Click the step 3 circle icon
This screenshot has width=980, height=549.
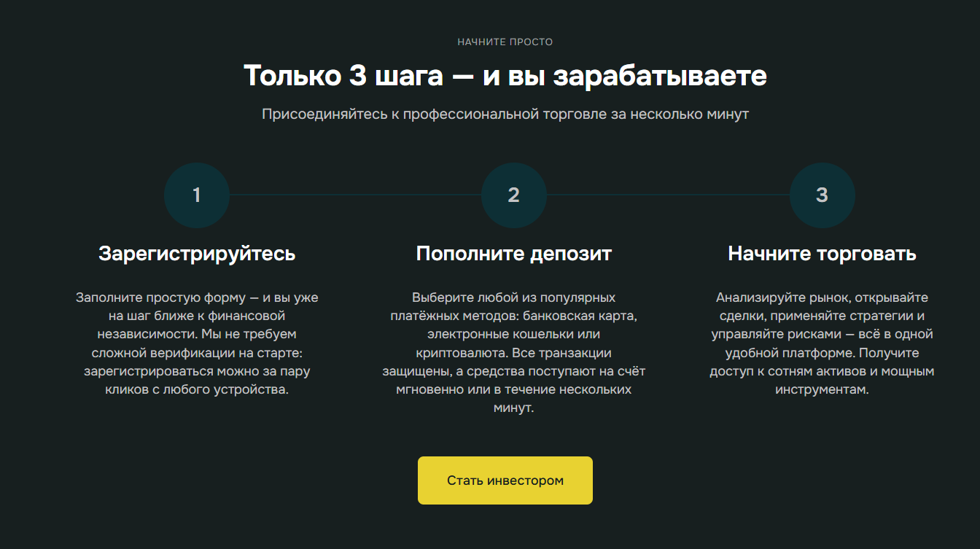[x=822, y=195]
